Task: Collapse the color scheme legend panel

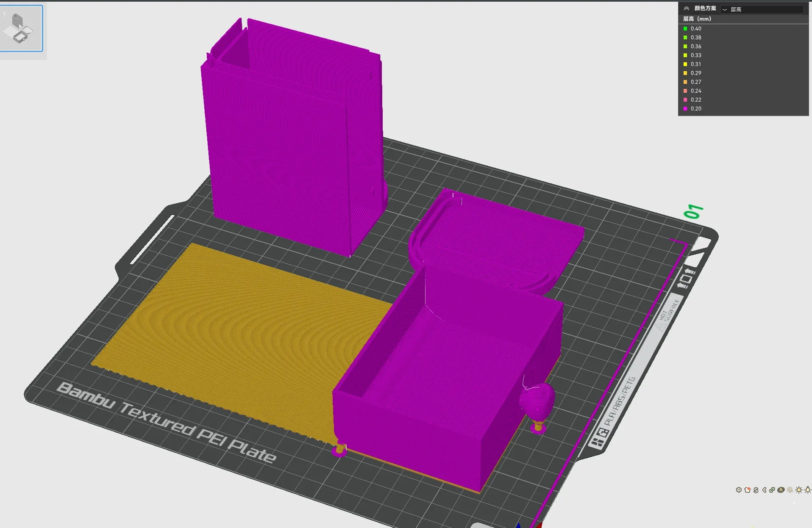Action: [x=686, y=8]
